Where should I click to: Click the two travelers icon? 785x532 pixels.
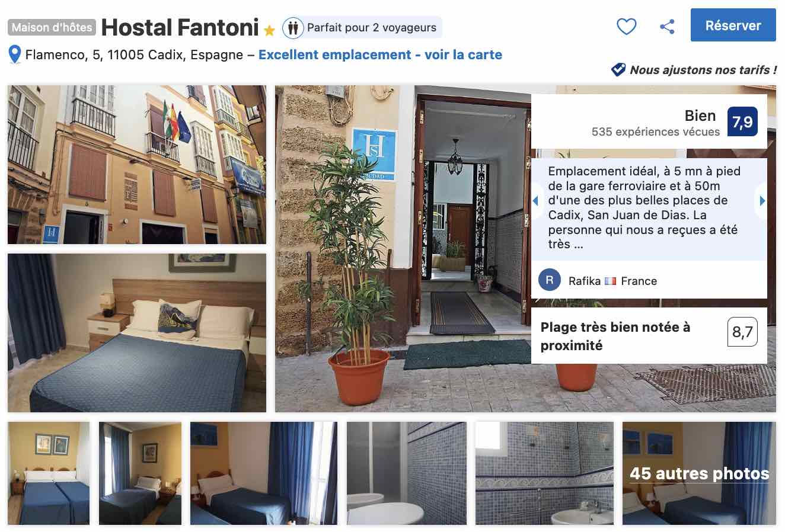coord(293,27)
